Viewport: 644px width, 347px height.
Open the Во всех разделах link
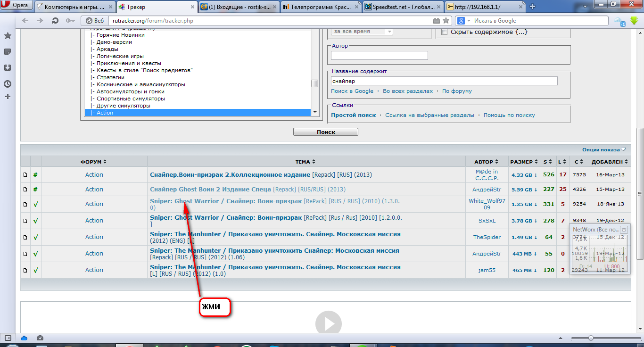[x=408, y=91]
